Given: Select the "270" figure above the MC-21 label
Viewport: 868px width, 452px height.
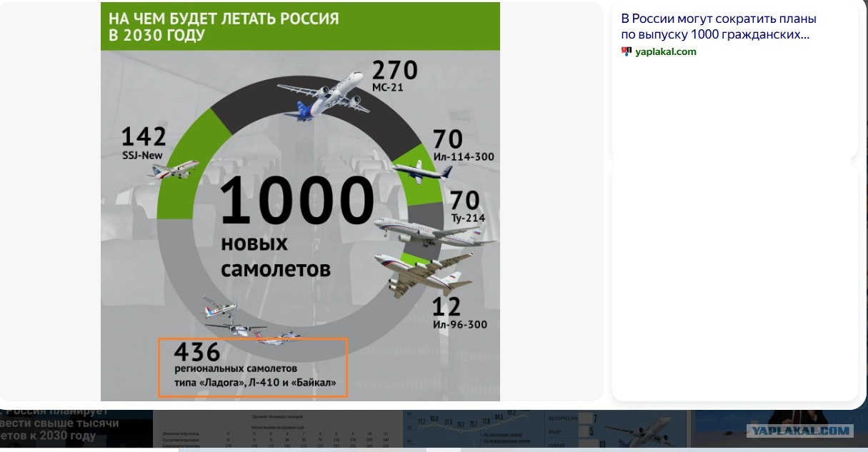Looking at the screenshot, I should pos(394,71).
